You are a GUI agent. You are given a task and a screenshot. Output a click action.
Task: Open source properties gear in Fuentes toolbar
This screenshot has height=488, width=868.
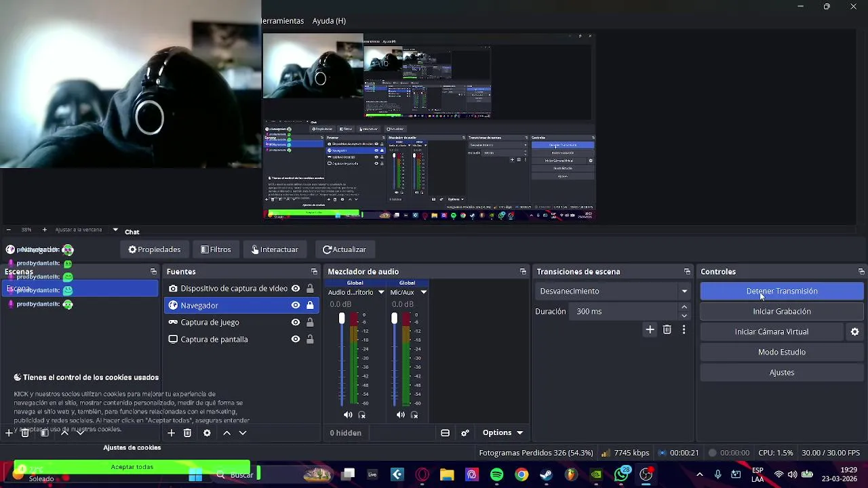[207, 432]
